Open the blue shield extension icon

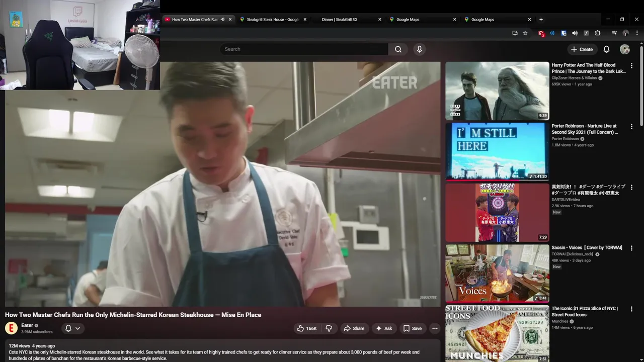(x=563, y=33)
